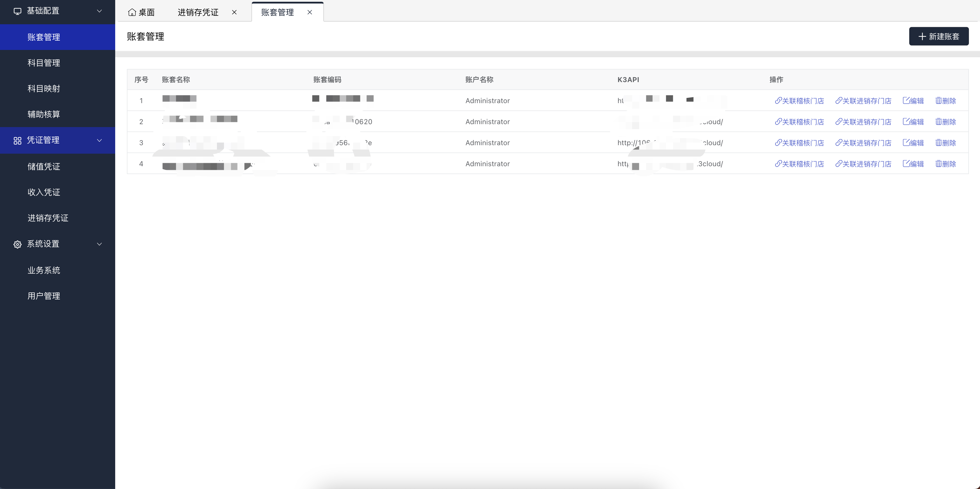The width and height of the screenshot is (980, 489).
Task: Click 关联稽核门店 in row 1
Action: click(x=799, y=101)
